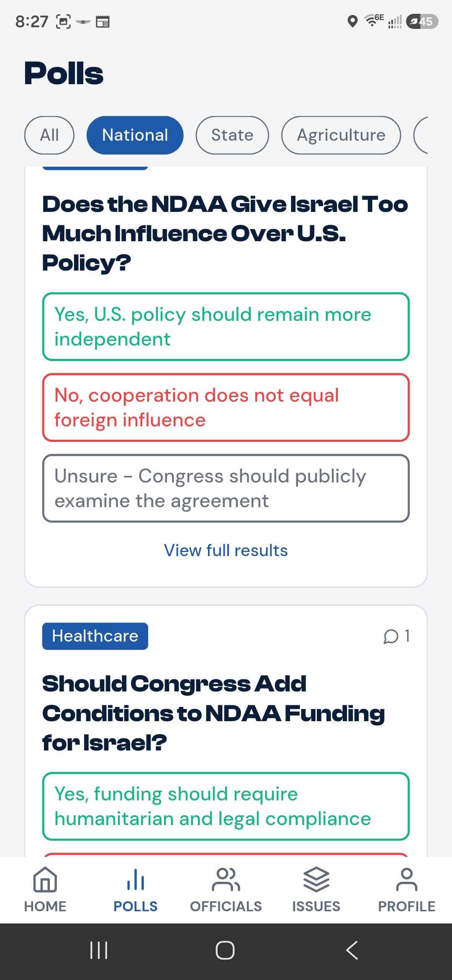Select 'No, cooperation does not equal foreign influence'

pos(226,407)
